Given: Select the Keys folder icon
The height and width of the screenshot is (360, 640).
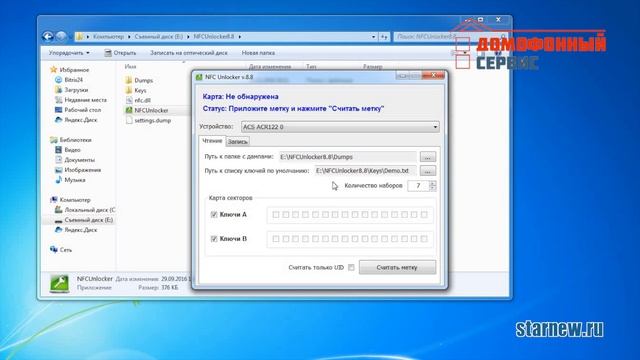Looking at the screenshot, I should [x=129, y=90].
